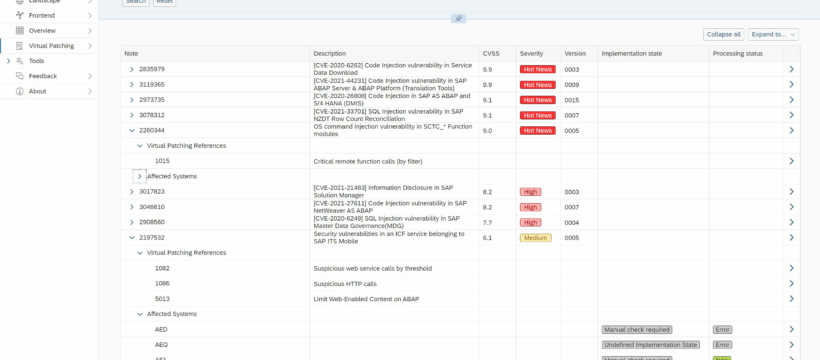820x360 pixels.
Task: Click the Note column header
Action: [215, 53]
